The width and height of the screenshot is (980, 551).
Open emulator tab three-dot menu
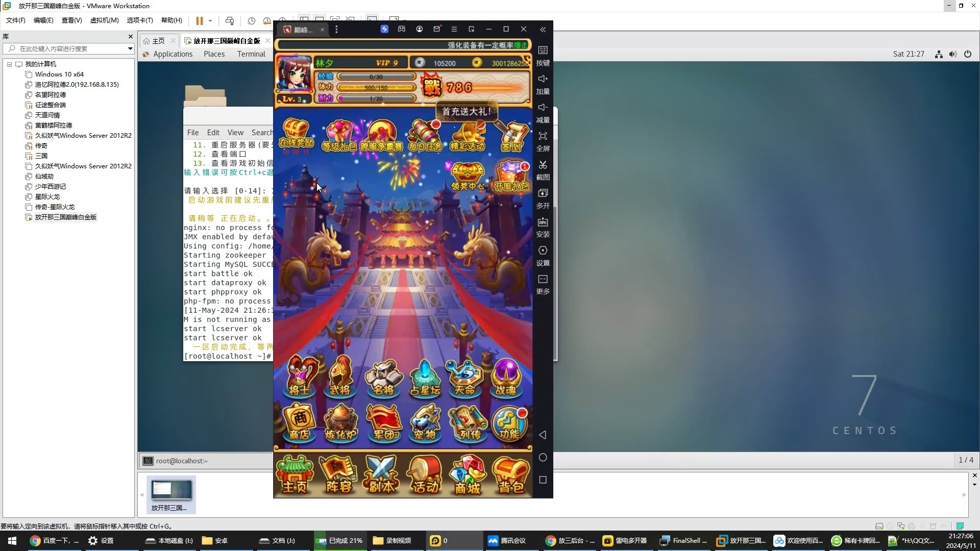336,30
